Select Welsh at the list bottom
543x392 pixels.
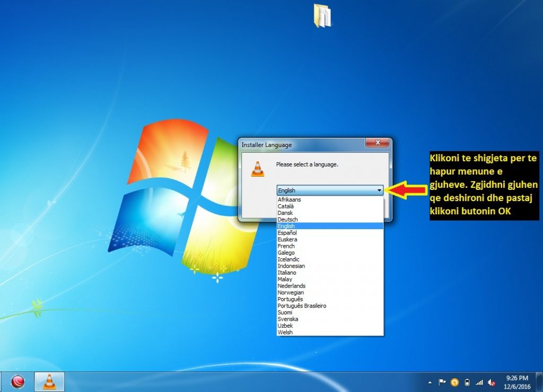point(285,333)
